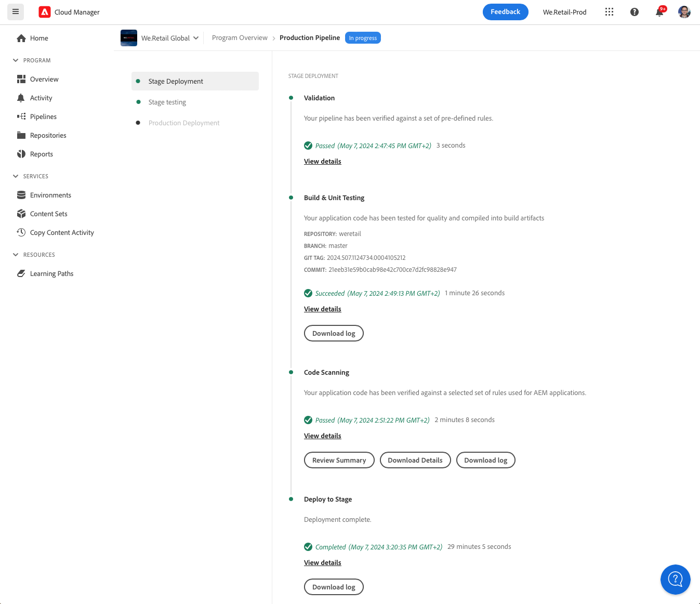700x604 pixels.
Task: Click the Environments stack icon
Action: click(21, 195)
